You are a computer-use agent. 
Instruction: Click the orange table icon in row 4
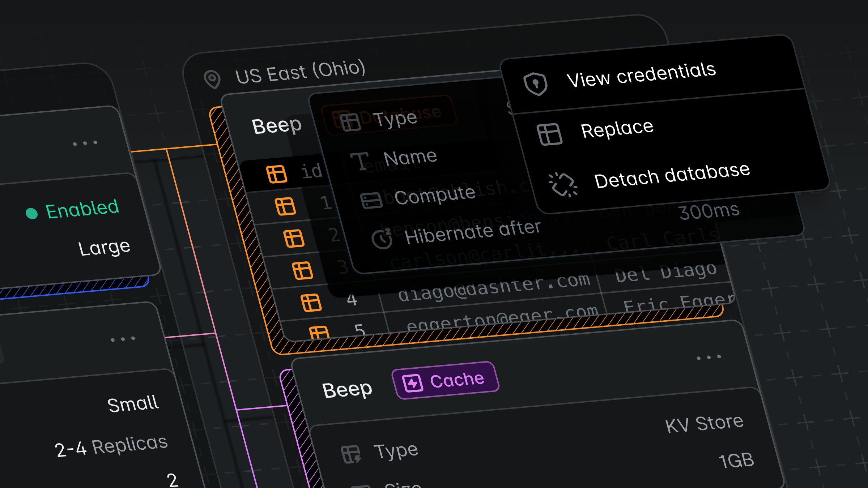(311, 303)
